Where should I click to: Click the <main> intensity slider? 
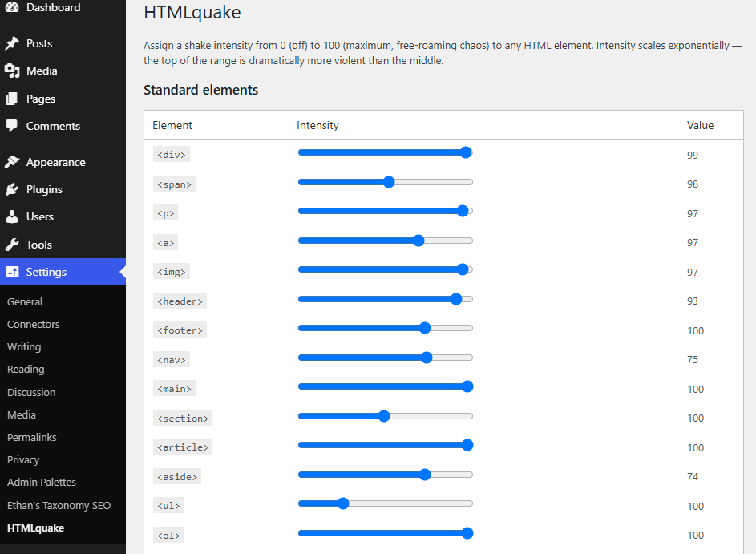click(386, 386)
